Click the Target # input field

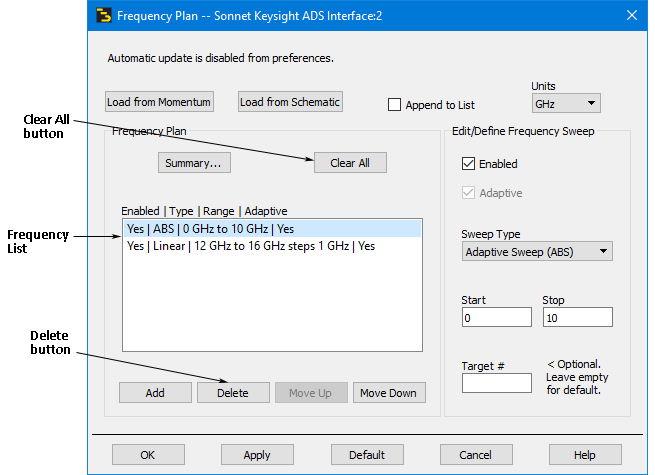click(x=496, y=383)
